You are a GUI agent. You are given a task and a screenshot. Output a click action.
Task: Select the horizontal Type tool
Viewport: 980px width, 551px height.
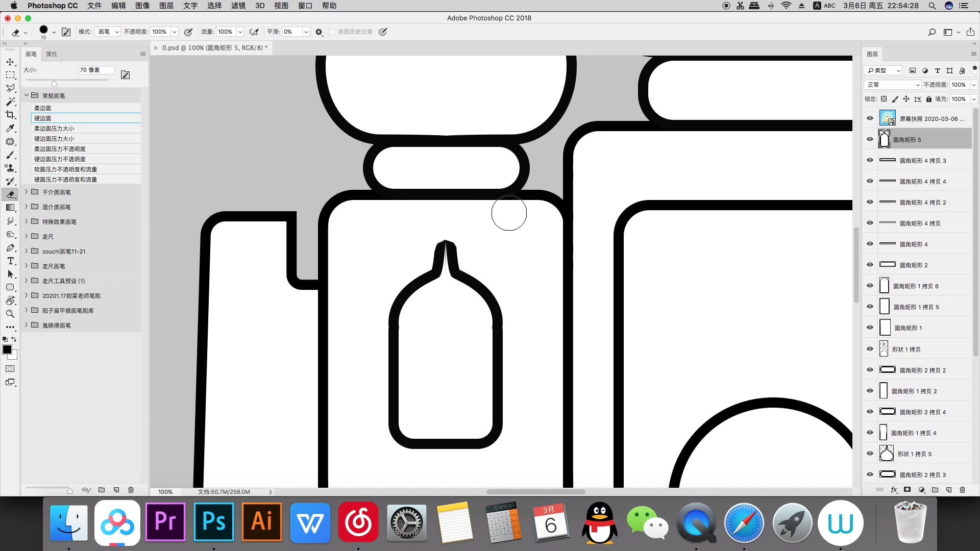10,261
